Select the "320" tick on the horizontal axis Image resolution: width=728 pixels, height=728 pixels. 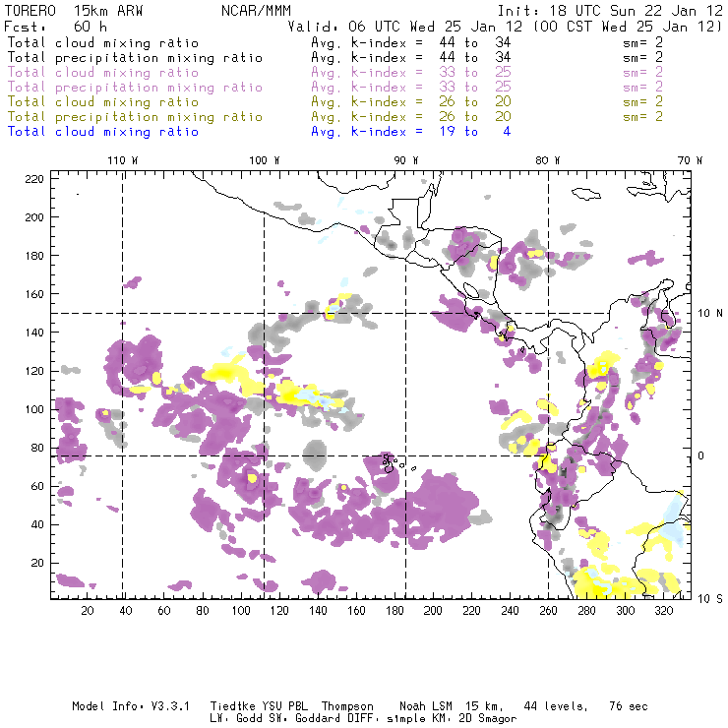(664, 611)
